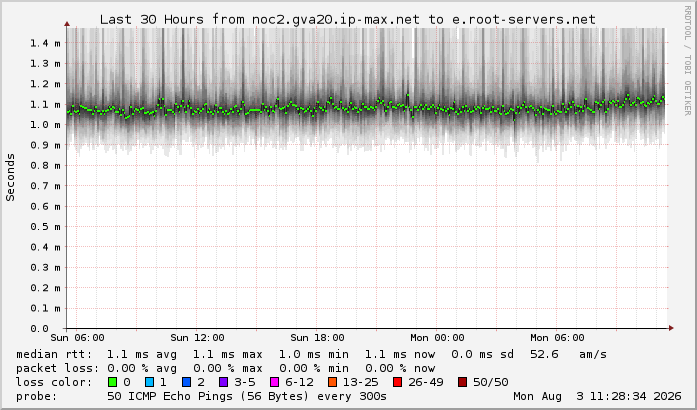The height and width of the screenshot is (410, 697).
Task: Click the '1.1 m' y-axis label
Action: pyautogui.click(x=45, y=105)
